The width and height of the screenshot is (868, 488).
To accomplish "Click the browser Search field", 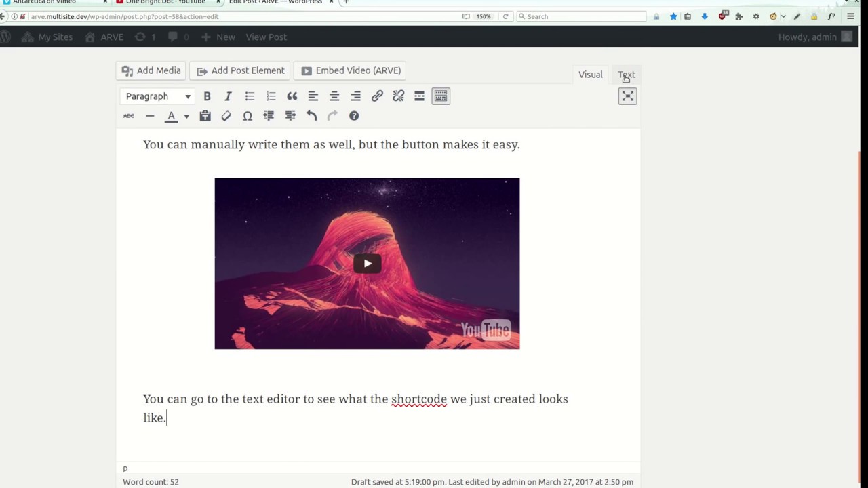I will point(580,16).
